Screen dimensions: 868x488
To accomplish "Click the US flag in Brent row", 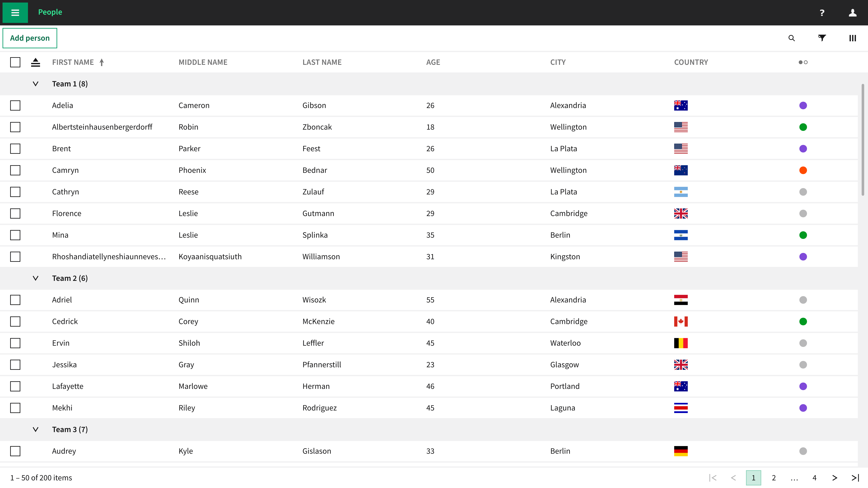I will pos(681,149).
